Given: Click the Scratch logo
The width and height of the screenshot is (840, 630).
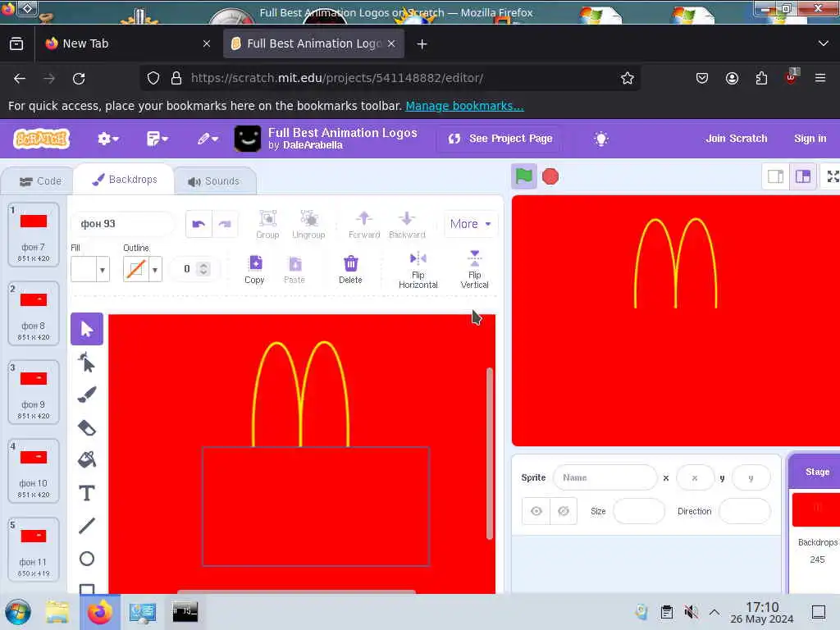Looking at the screenshot, I should [42, 139].
